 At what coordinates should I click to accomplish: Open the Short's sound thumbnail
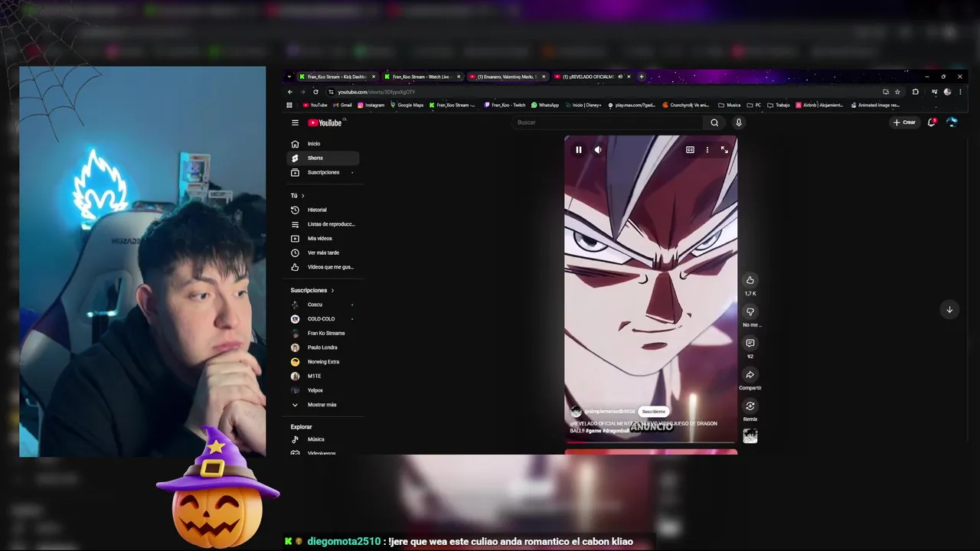(x=750, y=435)
